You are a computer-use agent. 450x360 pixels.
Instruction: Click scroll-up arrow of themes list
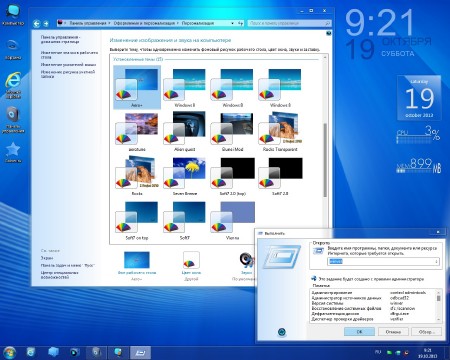coord(325,58)
